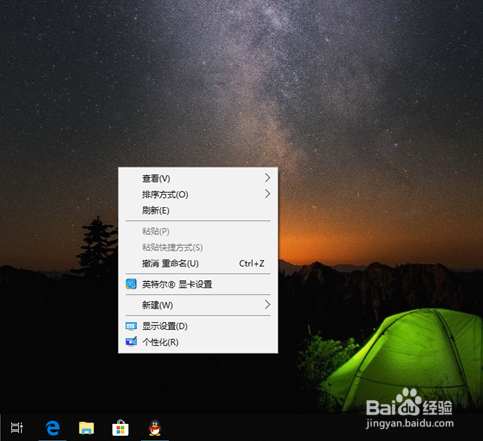Choose 查看(V) in the context menu

198,178
